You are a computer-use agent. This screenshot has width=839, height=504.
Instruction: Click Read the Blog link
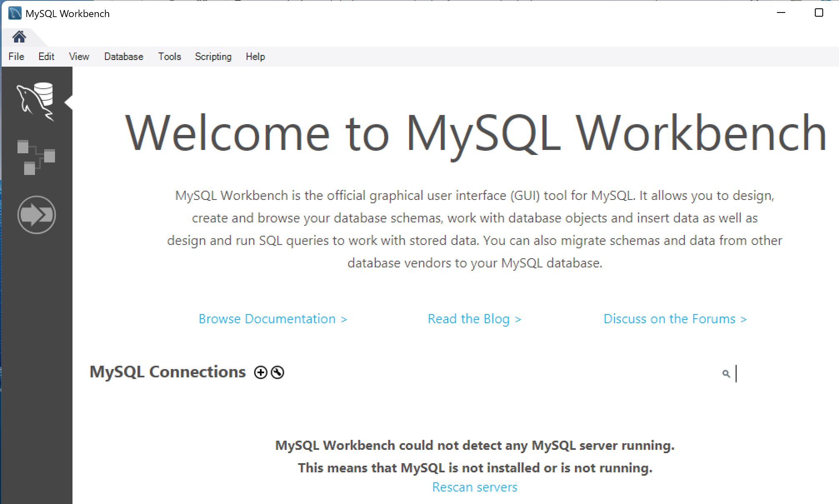click(x=474, y=319)
